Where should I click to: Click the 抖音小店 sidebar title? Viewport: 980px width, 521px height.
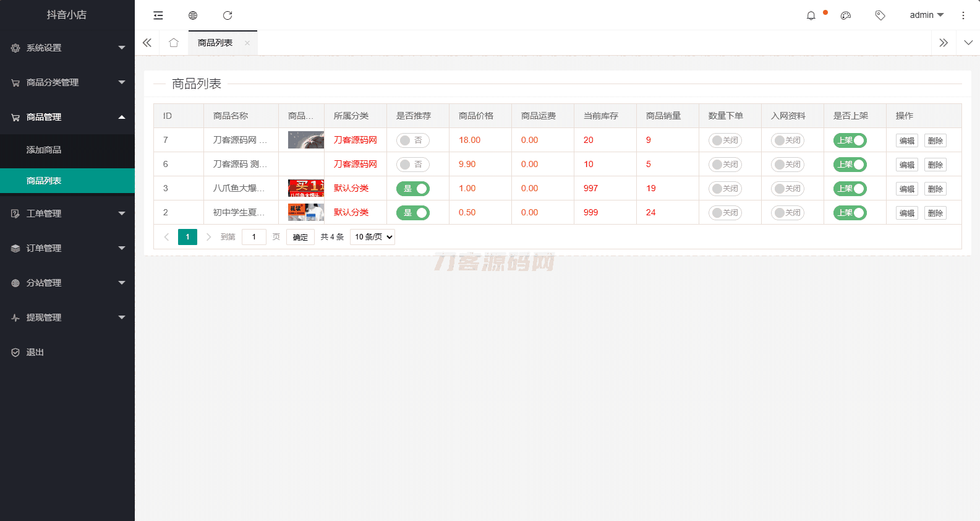click(67, 15)
